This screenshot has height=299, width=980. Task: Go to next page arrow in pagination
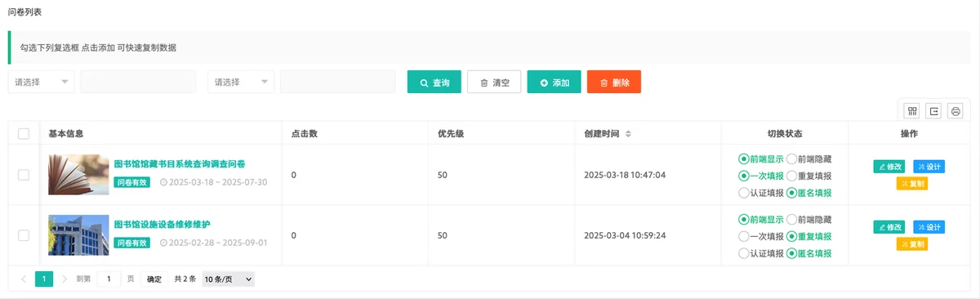(65, 279)
